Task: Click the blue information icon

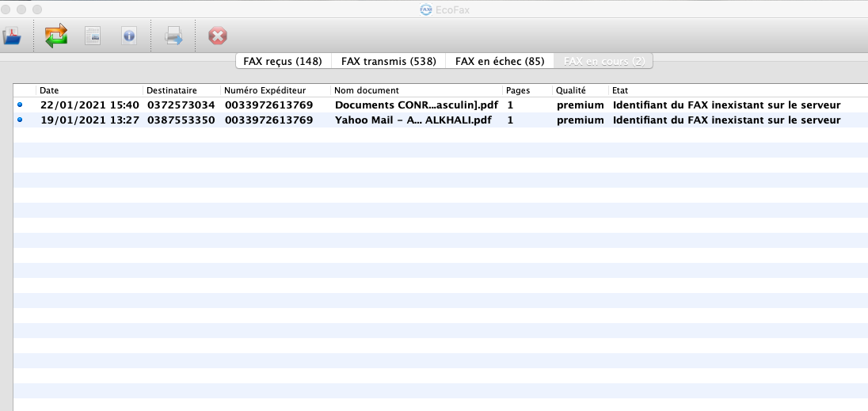Action: click(129, 36)
